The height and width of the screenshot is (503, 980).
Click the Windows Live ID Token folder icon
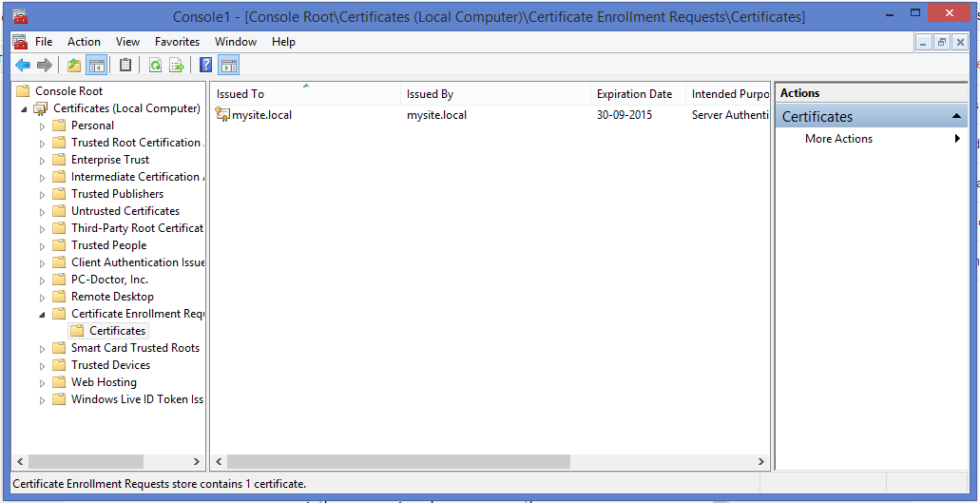pyautogui.click(x=59, y=399)
